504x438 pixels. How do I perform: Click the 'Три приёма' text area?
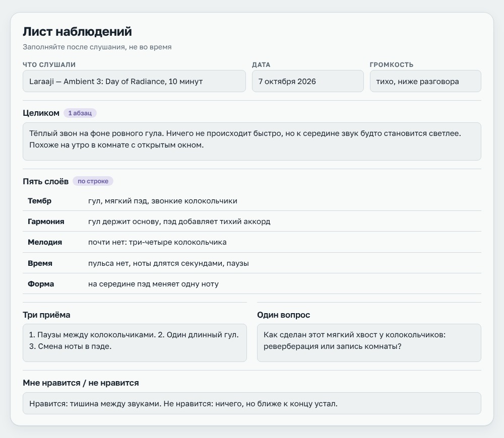pyautogui.click(x=135, y=343)
